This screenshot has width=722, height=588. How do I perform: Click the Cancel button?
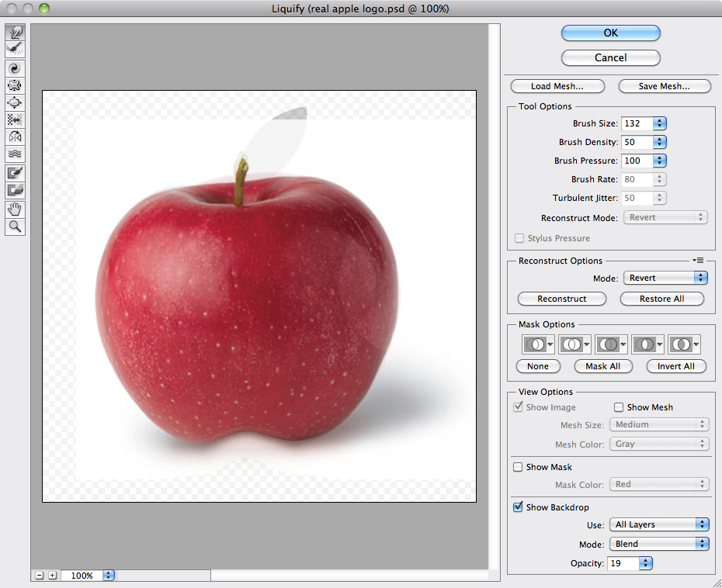[610, 58]
